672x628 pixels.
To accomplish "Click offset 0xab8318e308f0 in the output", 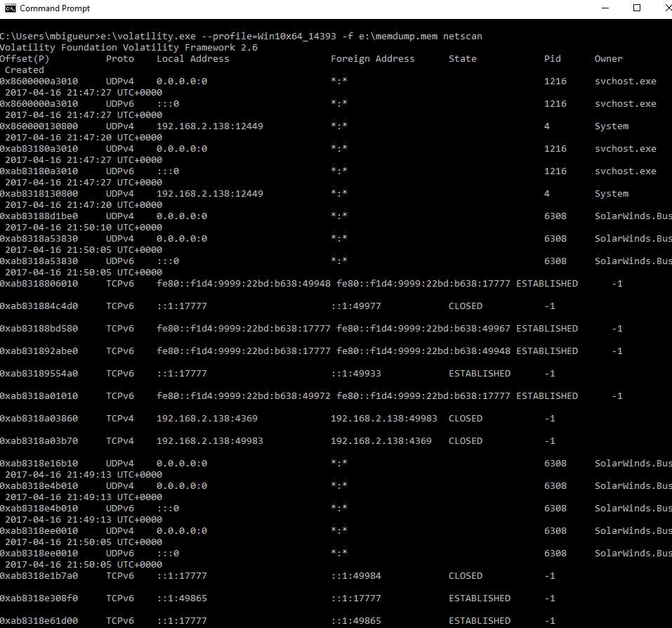I will (39, 598).
